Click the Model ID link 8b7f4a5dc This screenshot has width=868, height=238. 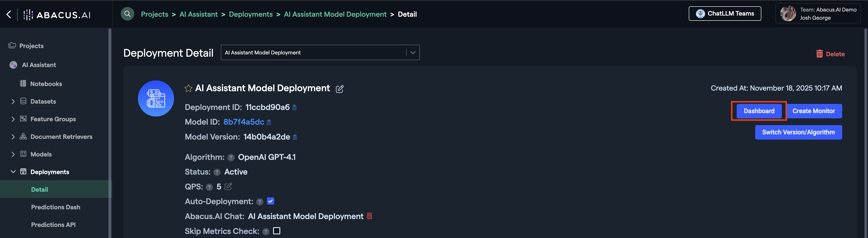coord(244,122)
